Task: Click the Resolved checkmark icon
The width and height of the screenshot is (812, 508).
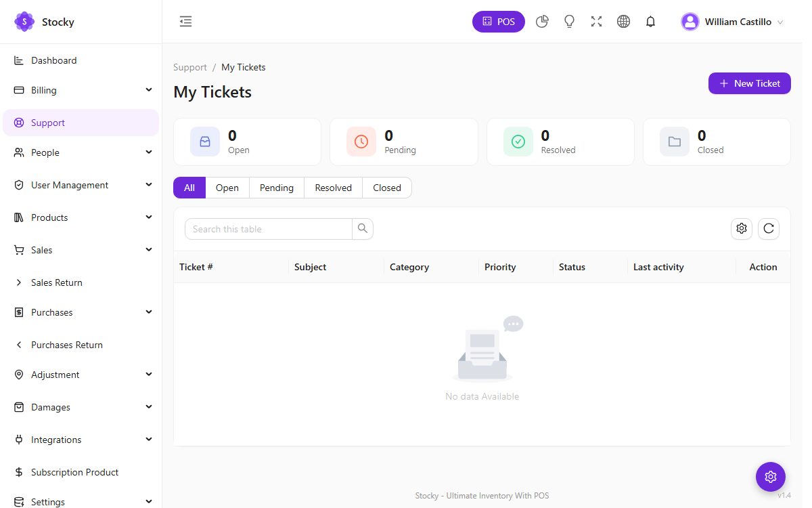Action: click(518, 142)
